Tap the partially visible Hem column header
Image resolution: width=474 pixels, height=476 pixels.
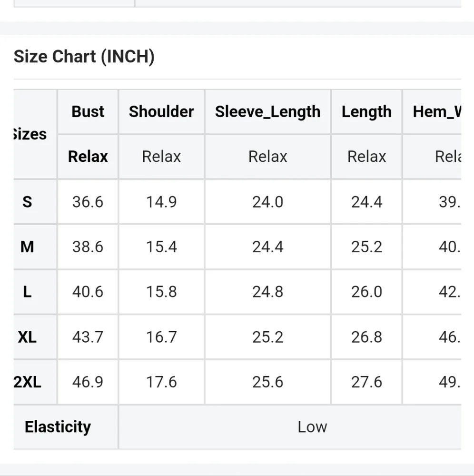click(x=436, y=112)
